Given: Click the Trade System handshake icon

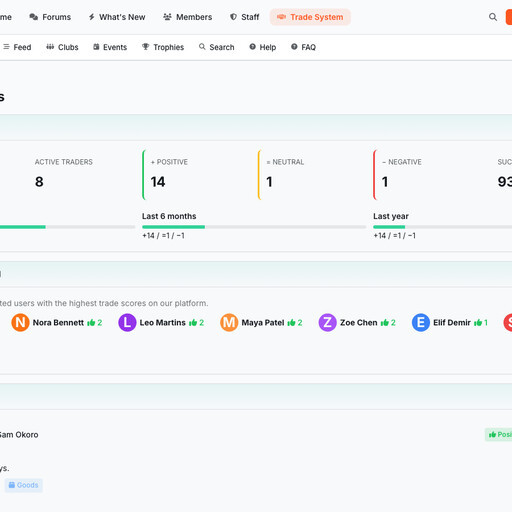Looking at the screenshot, I should click(281, 17).
